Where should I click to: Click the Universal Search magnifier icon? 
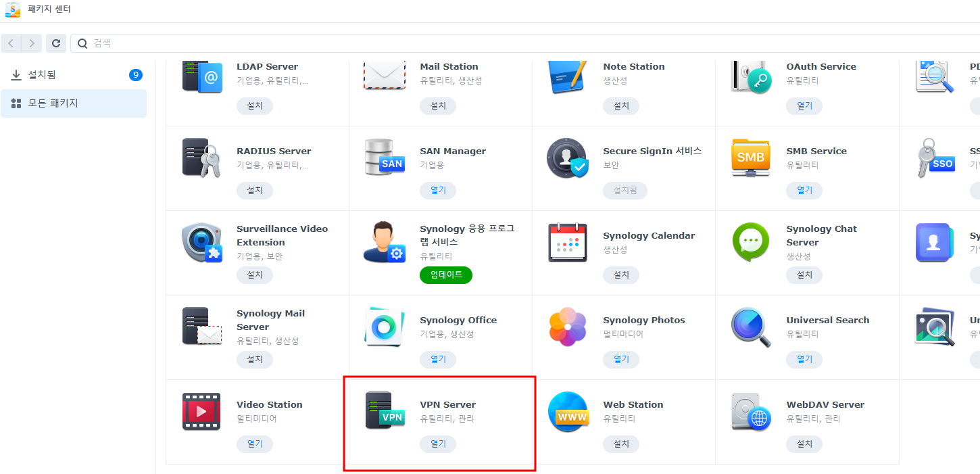(751, 327)
